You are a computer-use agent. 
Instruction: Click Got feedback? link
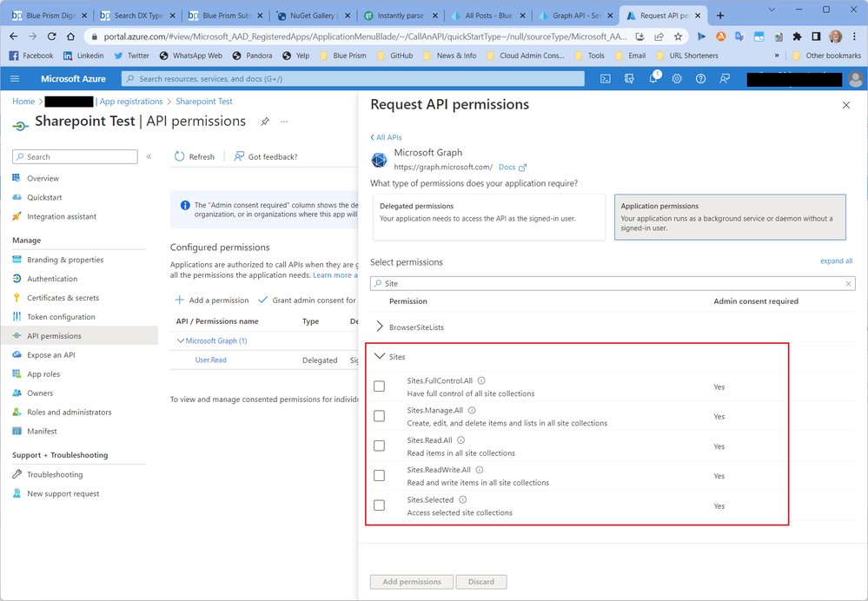pos(266,156)
